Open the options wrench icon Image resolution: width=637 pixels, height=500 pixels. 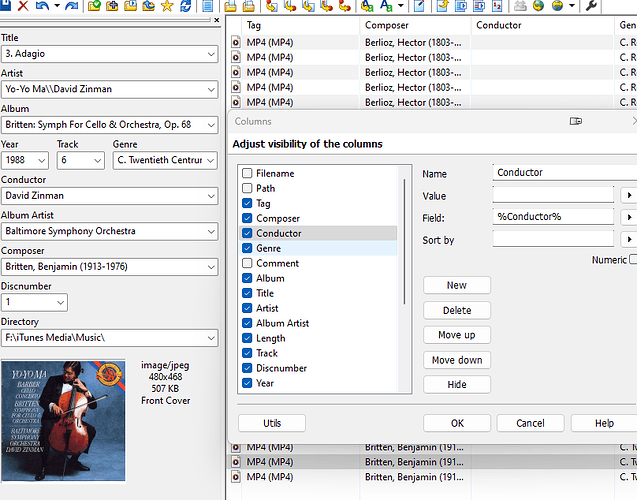[x=592, y=6]
